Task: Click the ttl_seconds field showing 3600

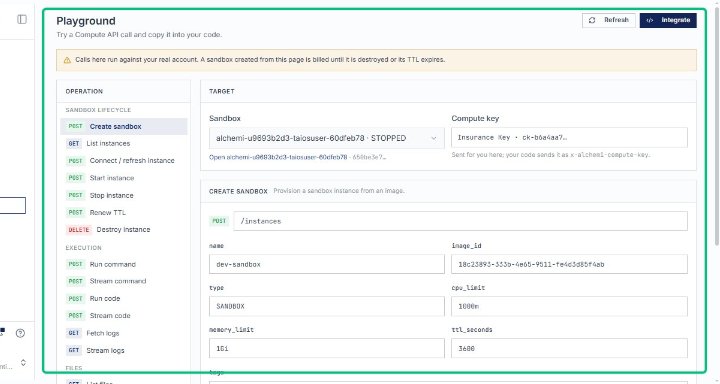Action: tap(569, 348)
